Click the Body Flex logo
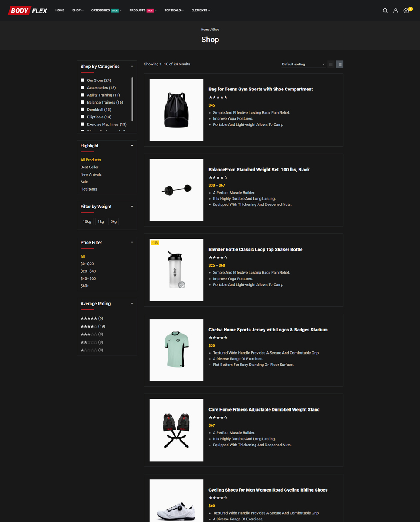This screenshot has width=420, height=522. pos(28,10)
